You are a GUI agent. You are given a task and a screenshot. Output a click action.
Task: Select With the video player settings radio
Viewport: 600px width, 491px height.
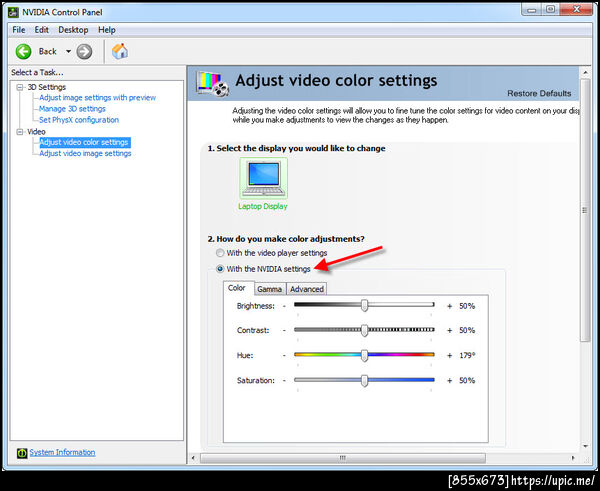[220, 253]
